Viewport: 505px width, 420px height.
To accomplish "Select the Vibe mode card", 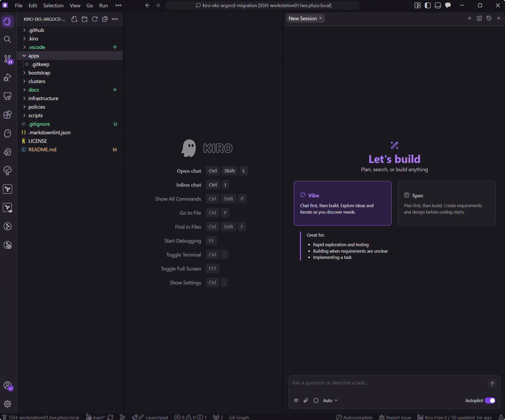I will click(342, 203).
